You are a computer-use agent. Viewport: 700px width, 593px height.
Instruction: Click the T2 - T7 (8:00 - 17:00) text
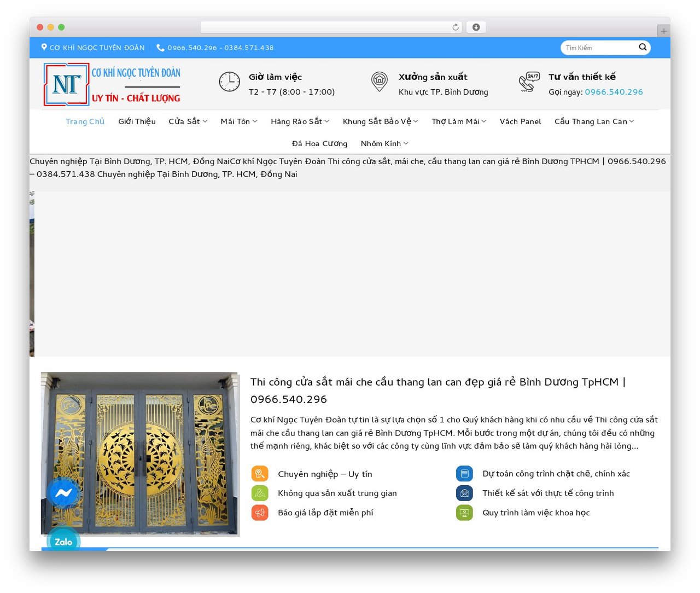[x=291, y=92]
